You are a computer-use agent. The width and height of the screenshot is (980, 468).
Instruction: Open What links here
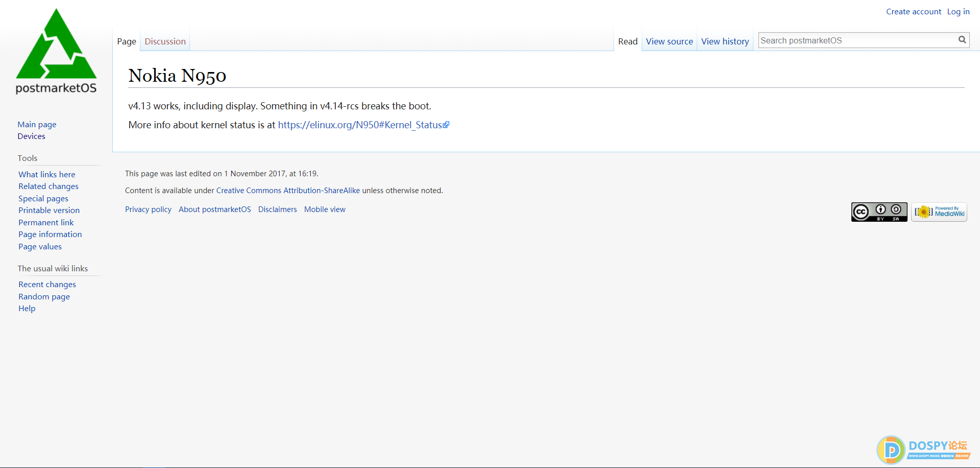point(47,174)
